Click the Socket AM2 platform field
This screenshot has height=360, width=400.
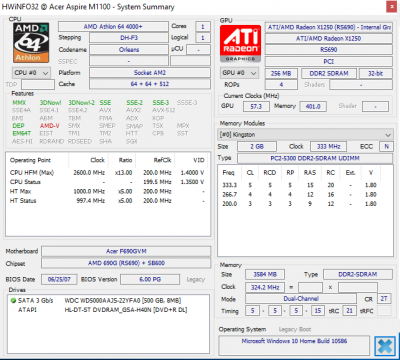point(150,73)
